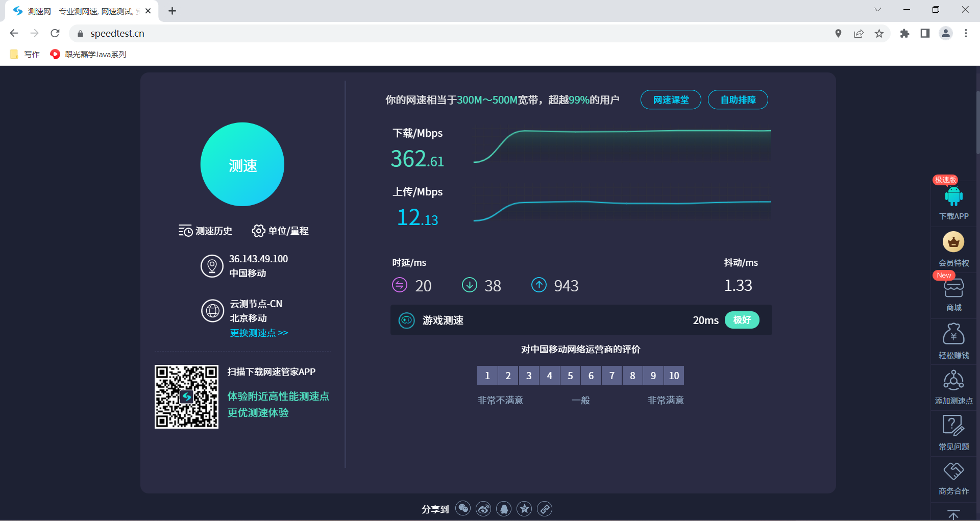This screenshot has width=980, height=521.
Task: Reload the speedtest.cn page
Action: pos(55,33)
